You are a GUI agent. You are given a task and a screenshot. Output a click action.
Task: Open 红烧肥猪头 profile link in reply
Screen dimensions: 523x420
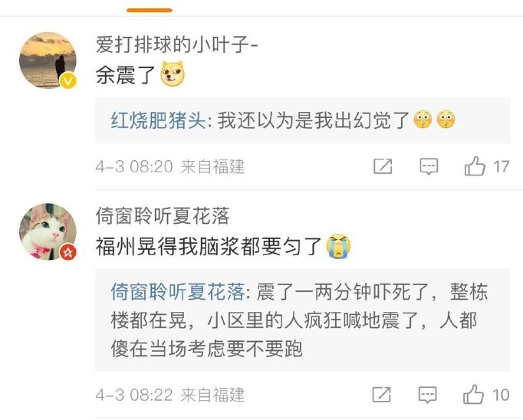158,120
